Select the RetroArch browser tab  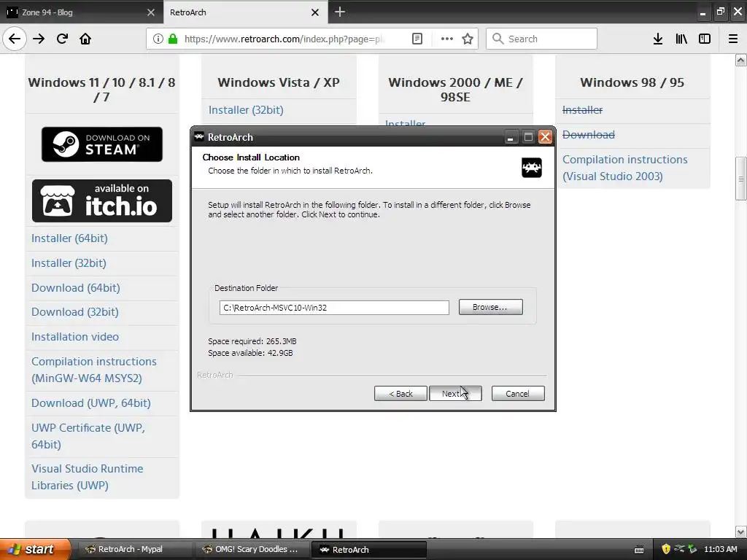[x=245, y=12]
